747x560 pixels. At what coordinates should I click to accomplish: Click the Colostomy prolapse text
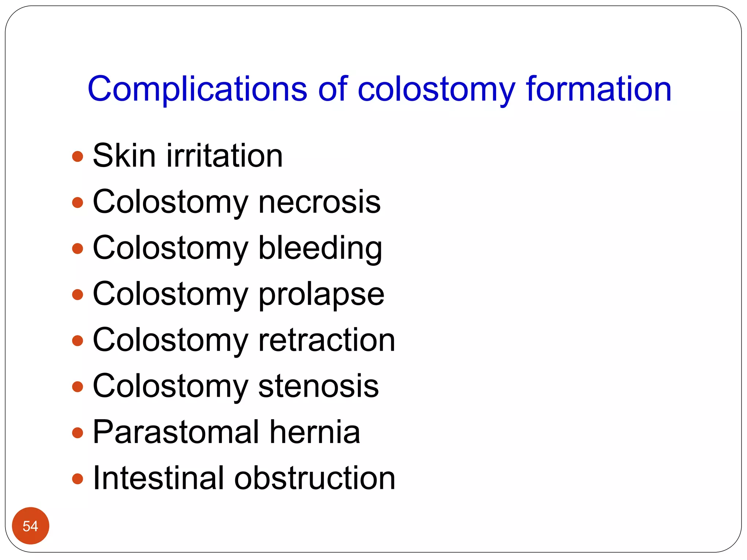click(x=239, y=295)
